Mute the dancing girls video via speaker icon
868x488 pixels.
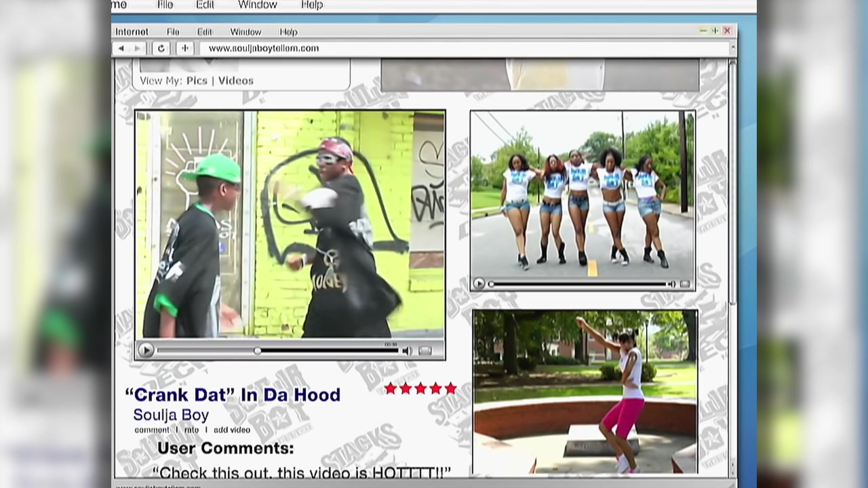click(671, 285)
